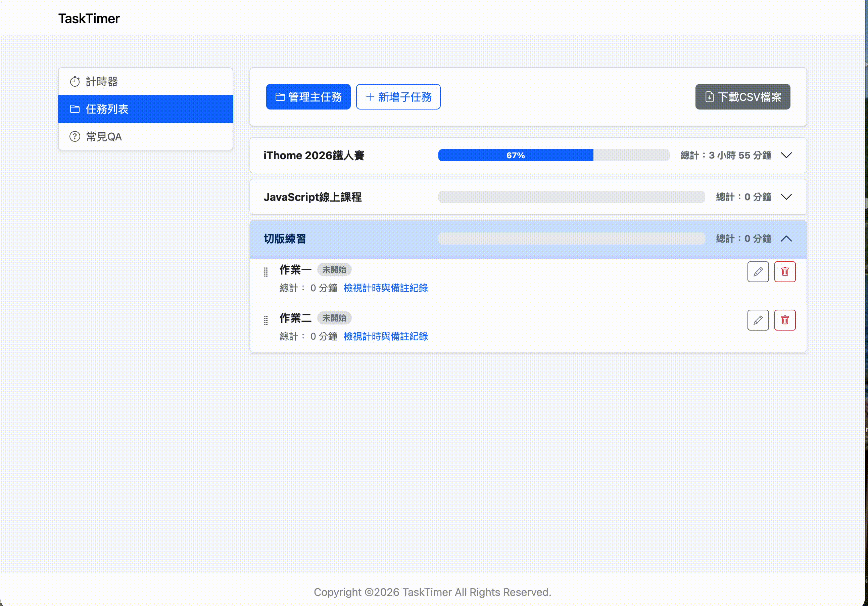
Task: Click the 切版練習 header title
Action: point(285,239)
